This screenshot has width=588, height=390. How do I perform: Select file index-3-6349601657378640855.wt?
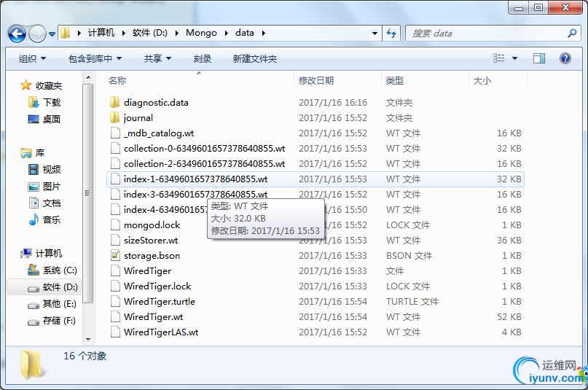coord(195,194)
